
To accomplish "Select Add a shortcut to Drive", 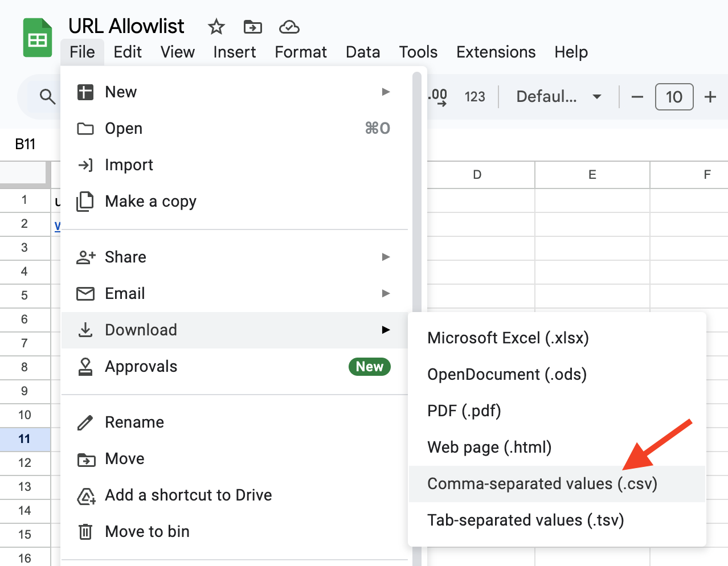I will 235,495.
